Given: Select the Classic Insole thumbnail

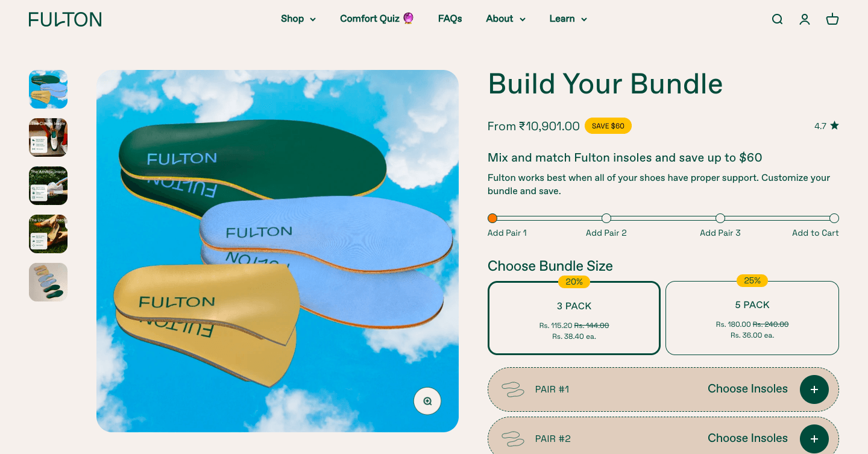Looking at the screenshot, I should [48, 137].
